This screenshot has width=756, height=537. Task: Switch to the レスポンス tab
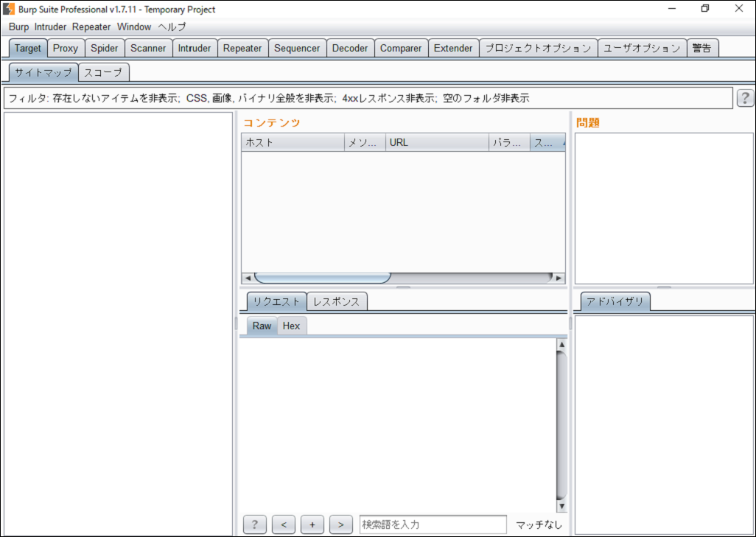click(337, 302)
